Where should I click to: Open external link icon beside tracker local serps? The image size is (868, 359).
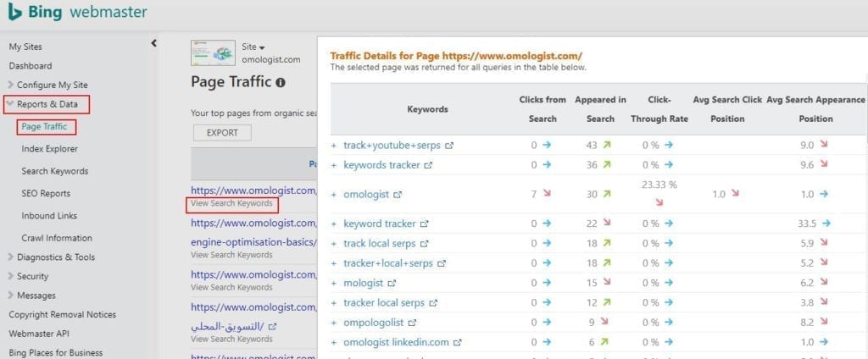pos(433,303)
